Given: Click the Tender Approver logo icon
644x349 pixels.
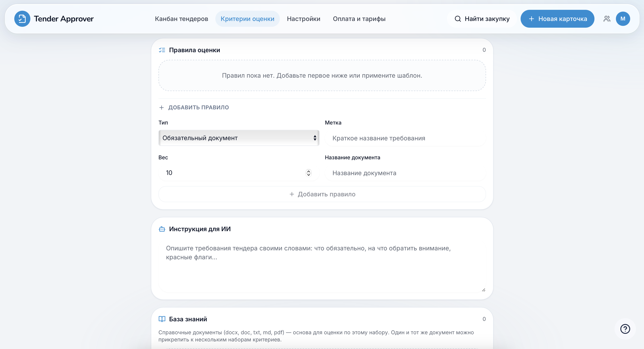Looking at the screenshot, I should tap(22, 19).
